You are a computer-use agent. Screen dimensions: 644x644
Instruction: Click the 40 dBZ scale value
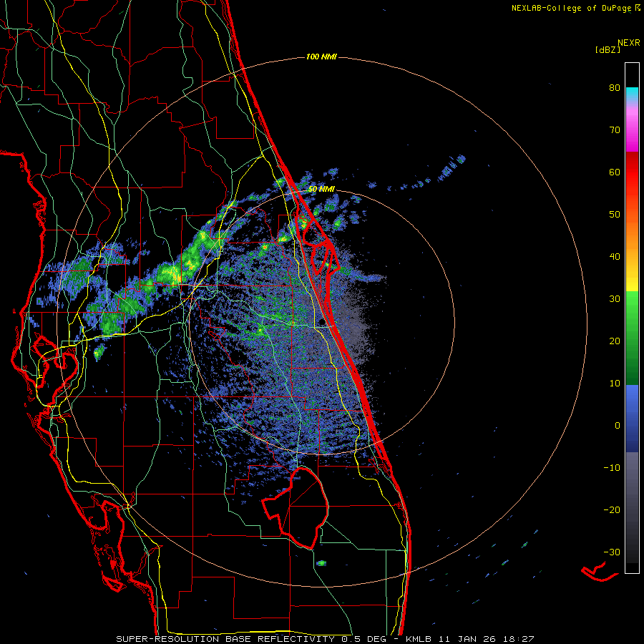[615, 257]
